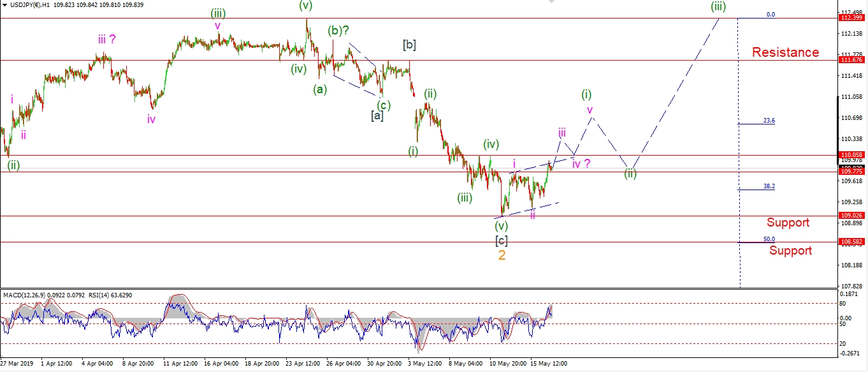Click the green (b)? wave label

point(338,31)
